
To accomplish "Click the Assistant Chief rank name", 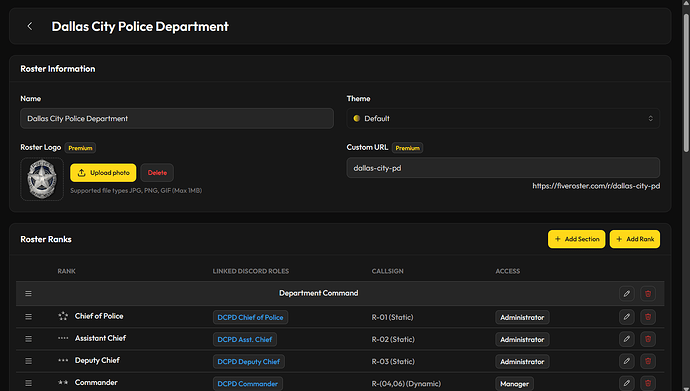I will pyautogui.click(x=100, y=338).
